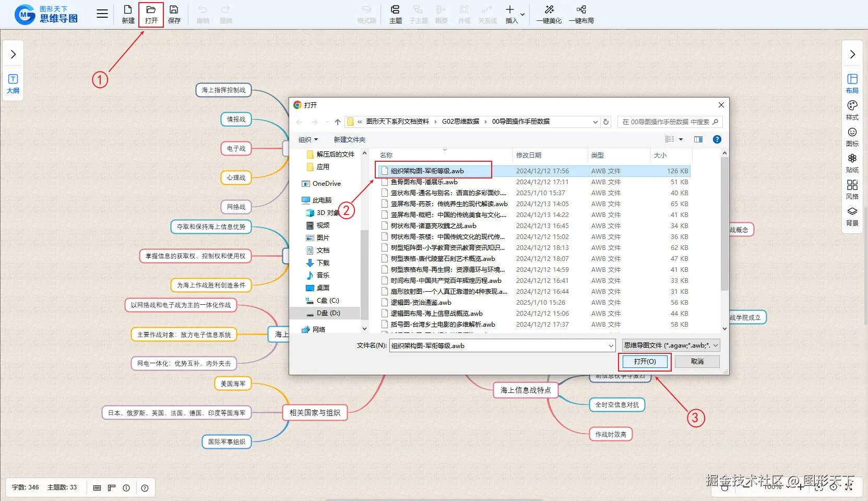Click the 重做 redo icon
This screenshot has height=501, width=868.
(x=225, y=14)
